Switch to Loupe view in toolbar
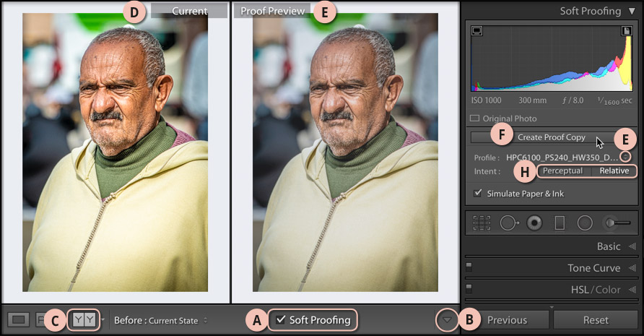This screenshot has height=336, width=644. (19, 319)
